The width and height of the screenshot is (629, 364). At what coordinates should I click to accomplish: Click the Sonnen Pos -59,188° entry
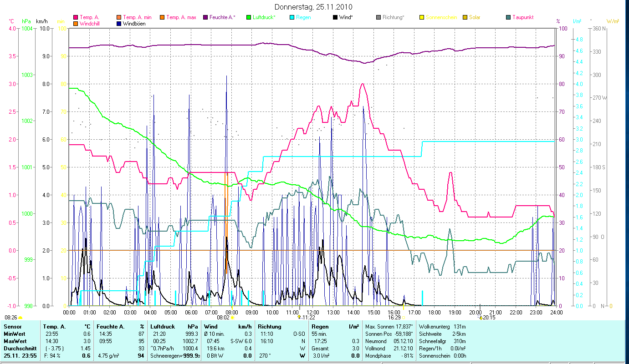[389, 334]
